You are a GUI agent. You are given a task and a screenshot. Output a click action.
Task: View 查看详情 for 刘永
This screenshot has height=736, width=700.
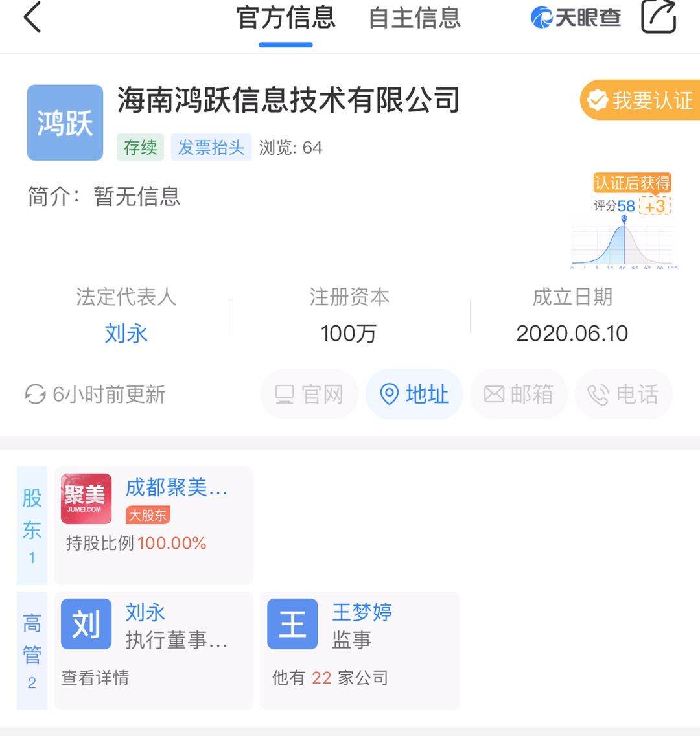(x=95, y=678)
